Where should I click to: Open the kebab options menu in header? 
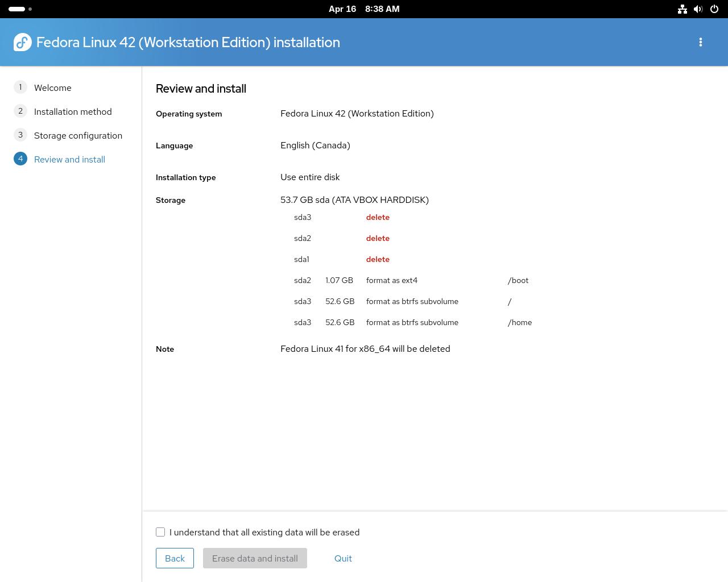coord(701,42)
